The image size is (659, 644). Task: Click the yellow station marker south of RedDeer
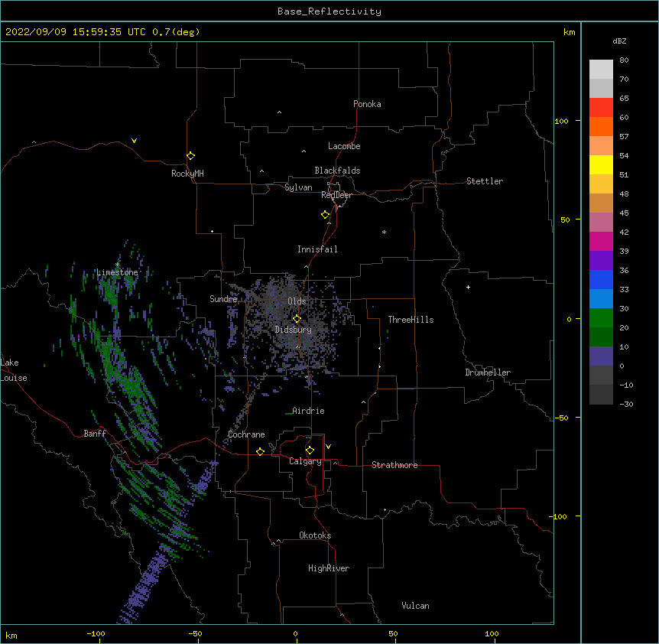(325, 215)
